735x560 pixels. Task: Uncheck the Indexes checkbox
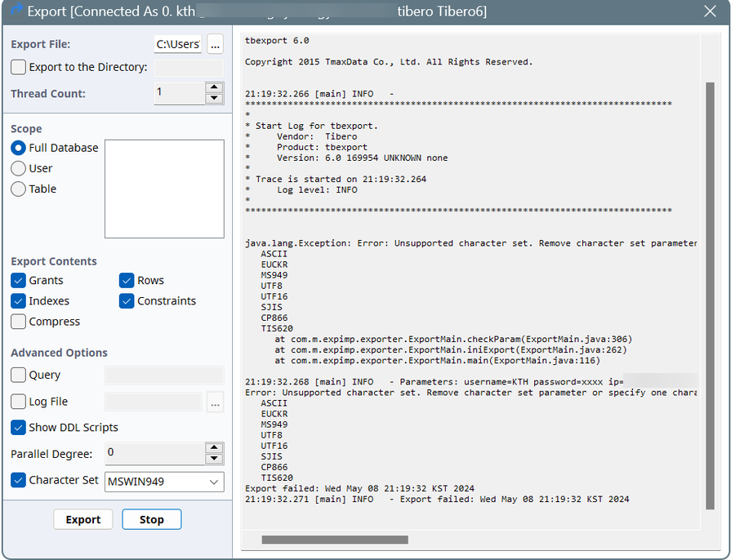click(18, 301)
